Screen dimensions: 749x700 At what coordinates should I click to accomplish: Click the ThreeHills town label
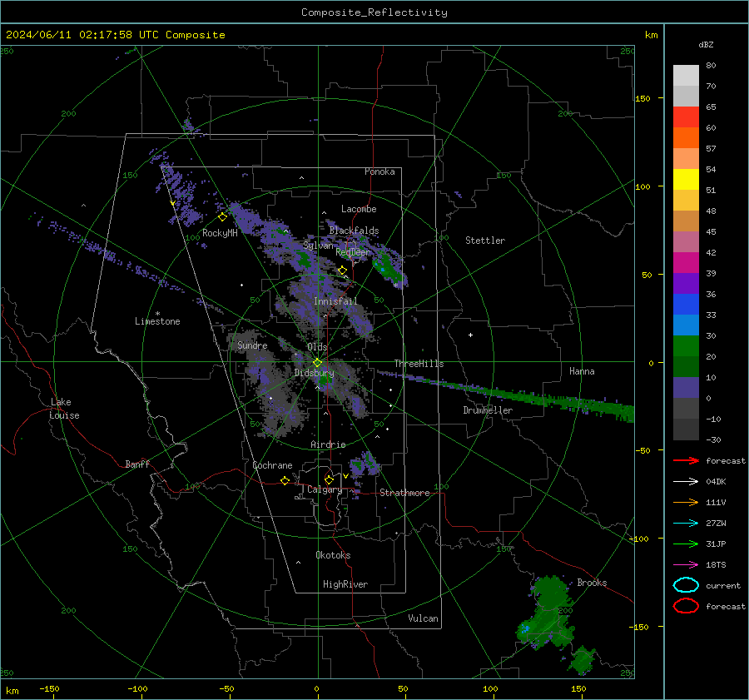(419, 364)
